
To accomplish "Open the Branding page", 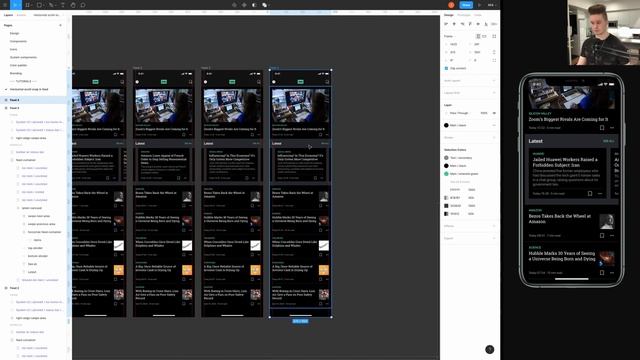I will pos(16,73).
